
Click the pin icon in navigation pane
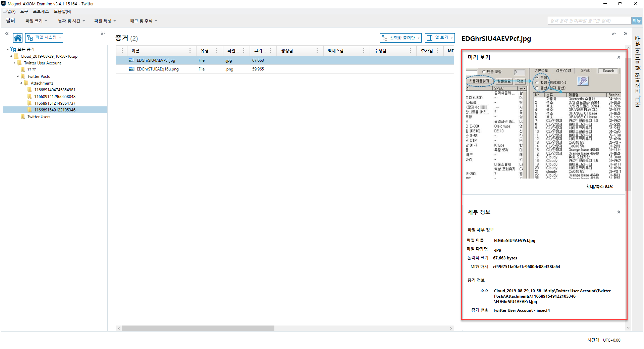(x=103, y=33)
